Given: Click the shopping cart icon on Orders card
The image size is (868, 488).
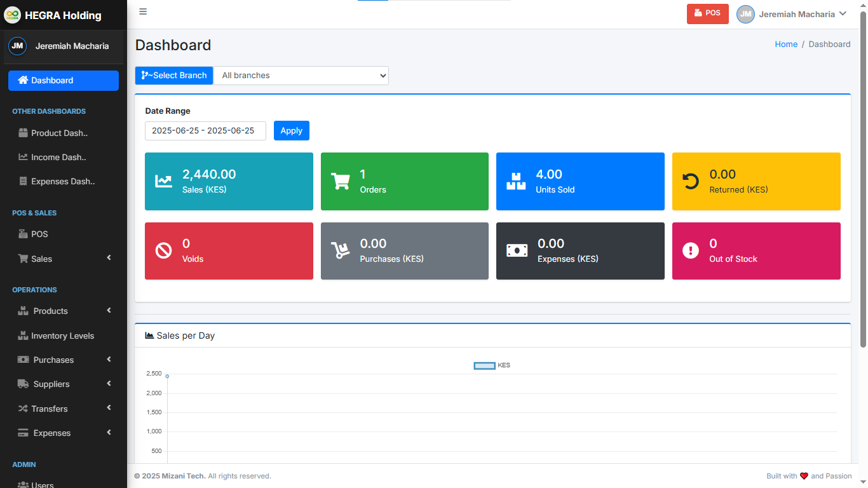Looking at the screenshot, I should pyautogui.click(x=340, y=180).
